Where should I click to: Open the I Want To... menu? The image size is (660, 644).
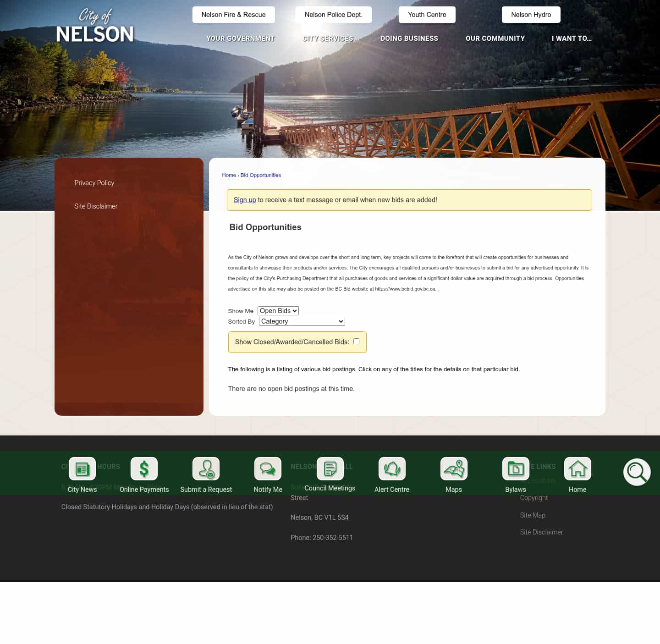pyautogui.click(x=572, y=39)
